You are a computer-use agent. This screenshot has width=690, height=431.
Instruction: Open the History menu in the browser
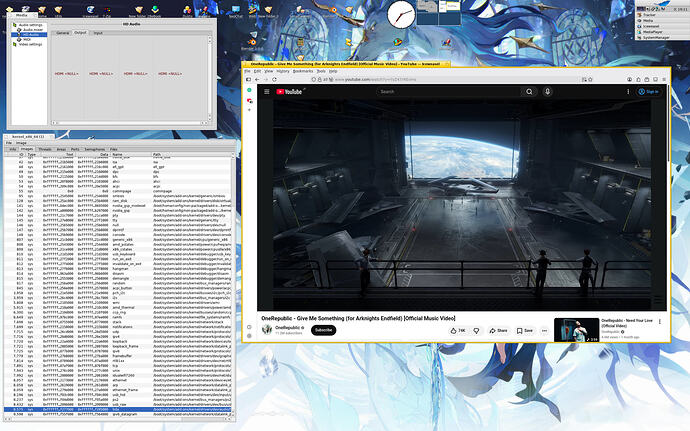283,71
